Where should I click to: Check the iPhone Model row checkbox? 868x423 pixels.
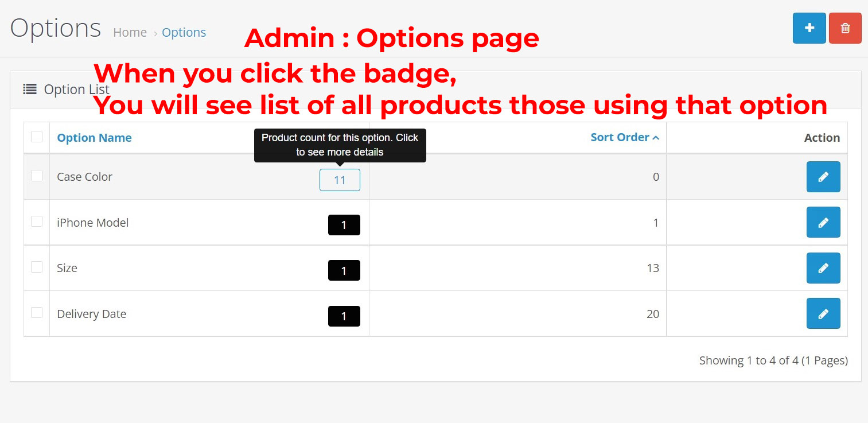click(37, 221)
